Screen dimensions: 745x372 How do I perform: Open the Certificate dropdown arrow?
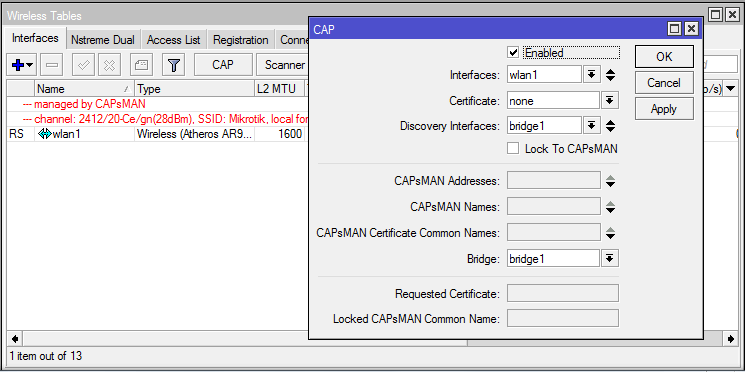[x=610, y=101]
